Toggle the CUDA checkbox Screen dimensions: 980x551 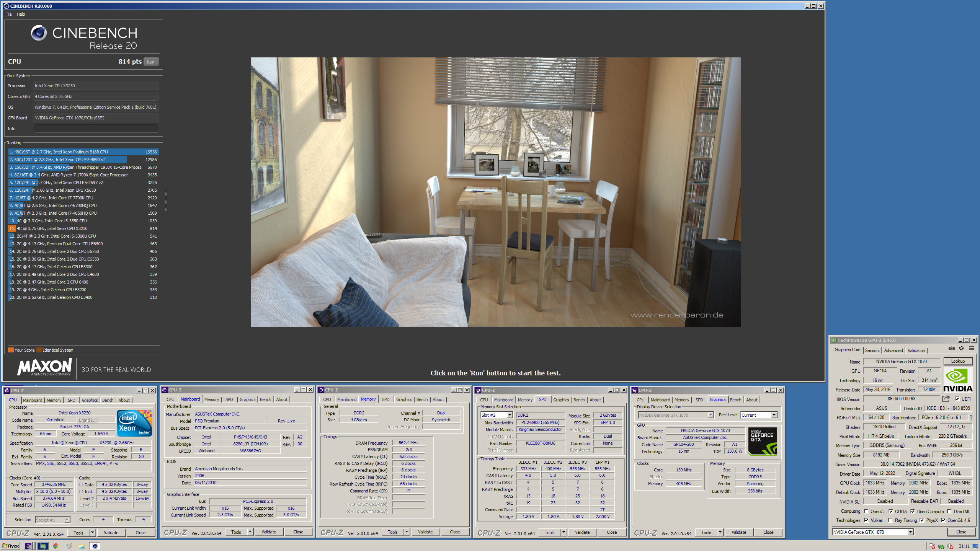tap(891, 511)
